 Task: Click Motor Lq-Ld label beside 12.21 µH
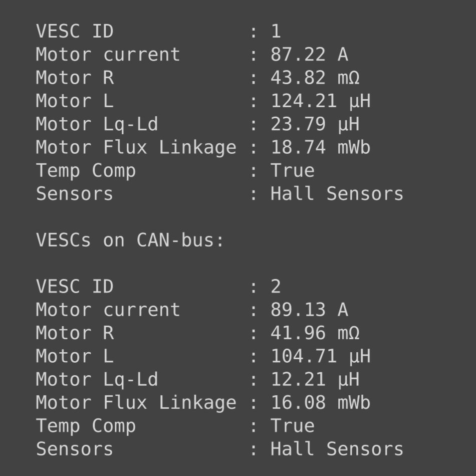tap(97, 379)
